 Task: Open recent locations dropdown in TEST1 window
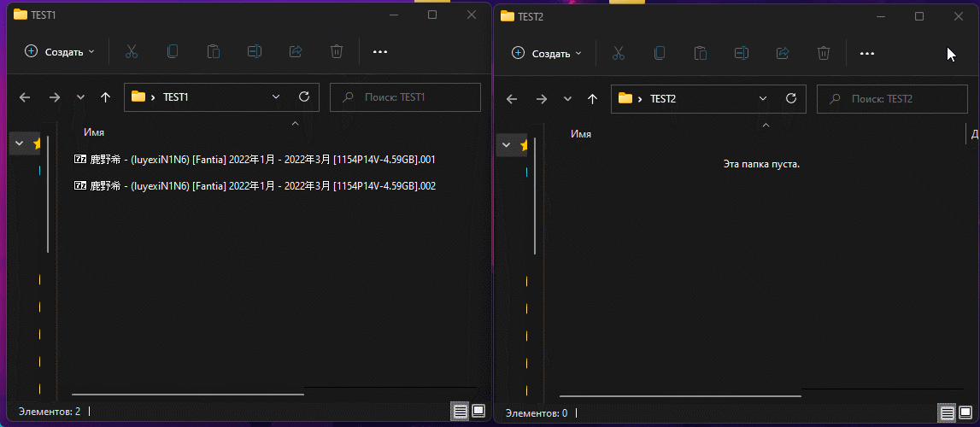80,97
